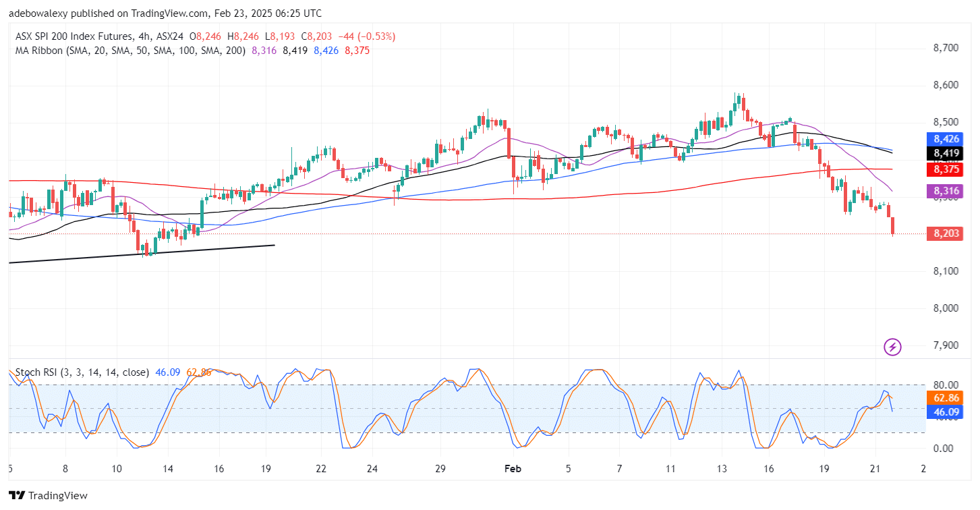Click the TradingView logo at the bottom

click(48, 496)
